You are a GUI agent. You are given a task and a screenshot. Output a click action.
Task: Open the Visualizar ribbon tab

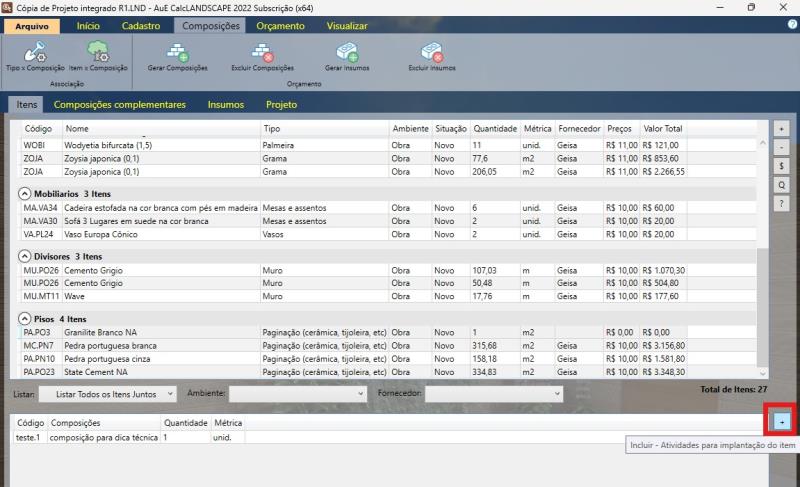click(x=347, y=26)
